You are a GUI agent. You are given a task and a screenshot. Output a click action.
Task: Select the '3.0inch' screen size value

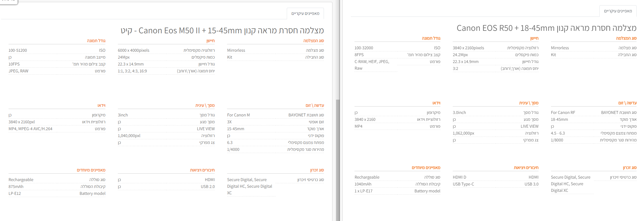point(459,113)
